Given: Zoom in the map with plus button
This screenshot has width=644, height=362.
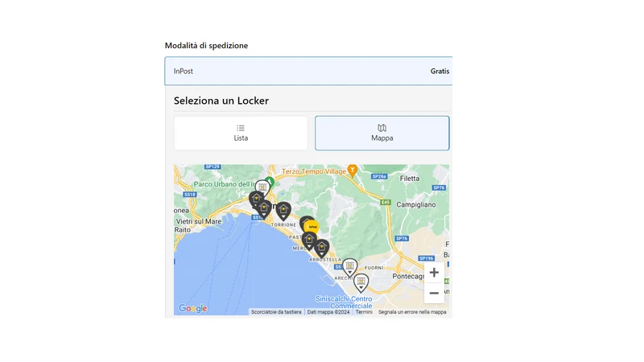Looking at the screenshot, I should 434,273.
